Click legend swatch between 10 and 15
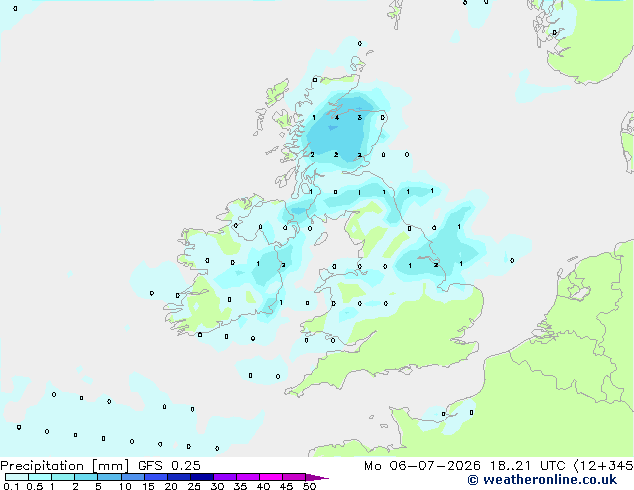634x490 pixels. pos(132,477)
